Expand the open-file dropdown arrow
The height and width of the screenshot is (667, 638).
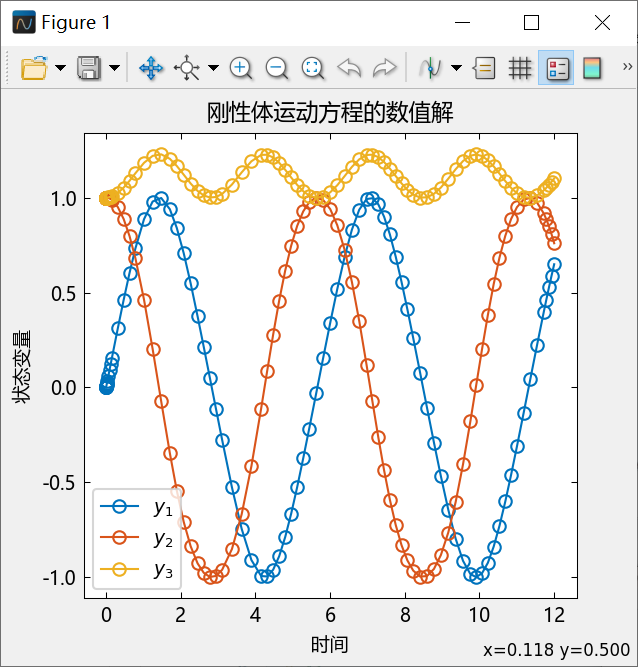(61, 68)
